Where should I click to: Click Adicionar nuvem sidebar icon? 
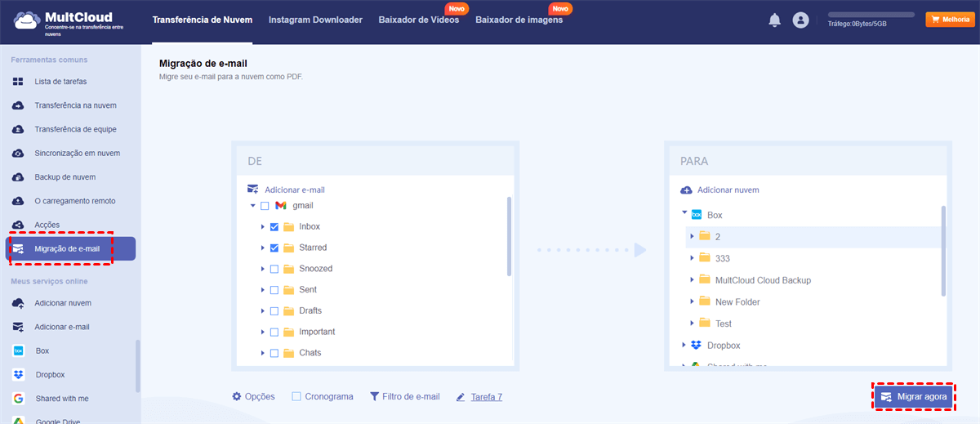point(18,303)
